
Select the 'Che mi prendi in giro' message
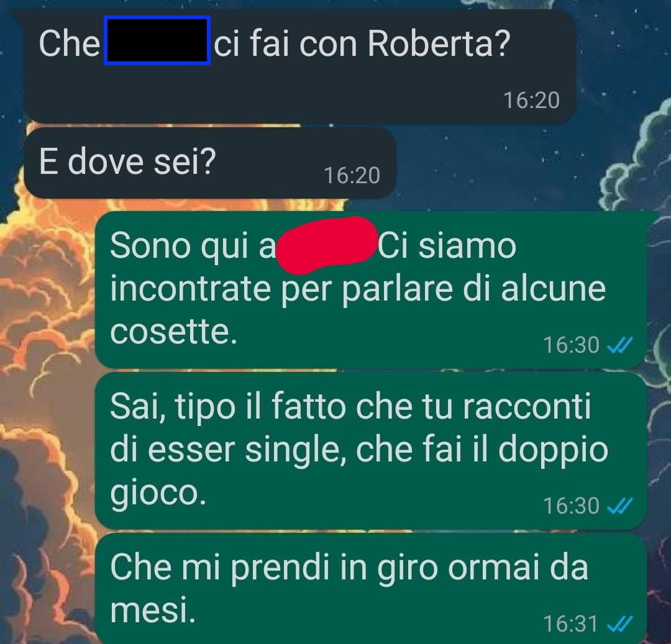click(370, 588)
